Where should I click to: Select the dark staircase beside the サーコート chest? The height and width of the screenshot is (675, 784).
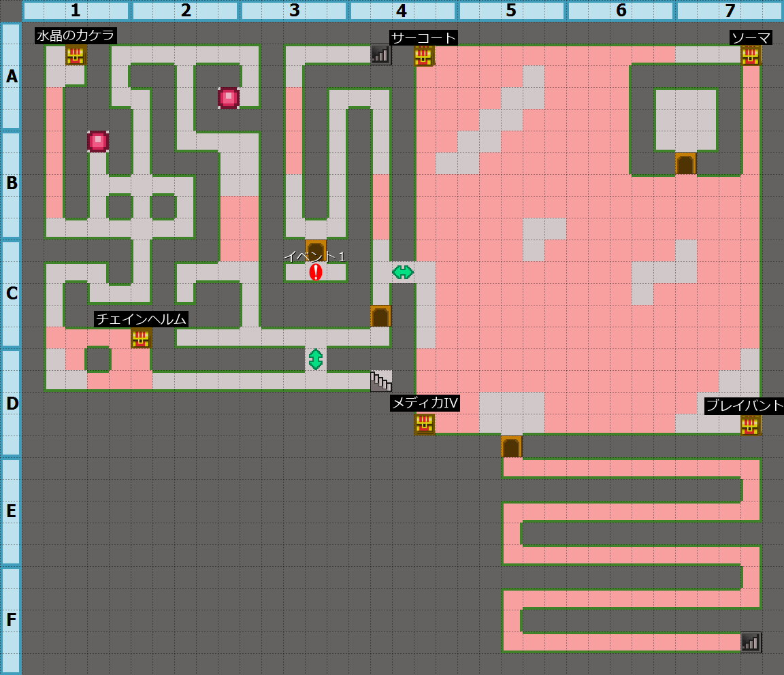point(381,54)
